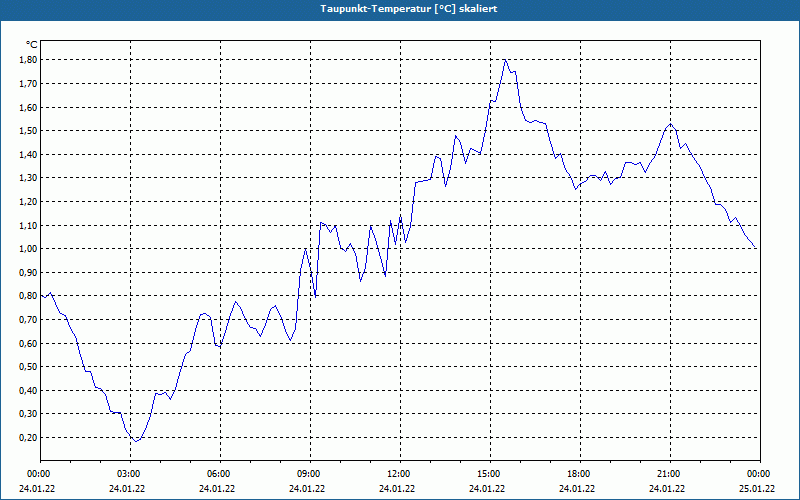Select the 0,70 y-axis label
Screen dimensions: 800x500
pyautogui.click(x=28, y=319)
